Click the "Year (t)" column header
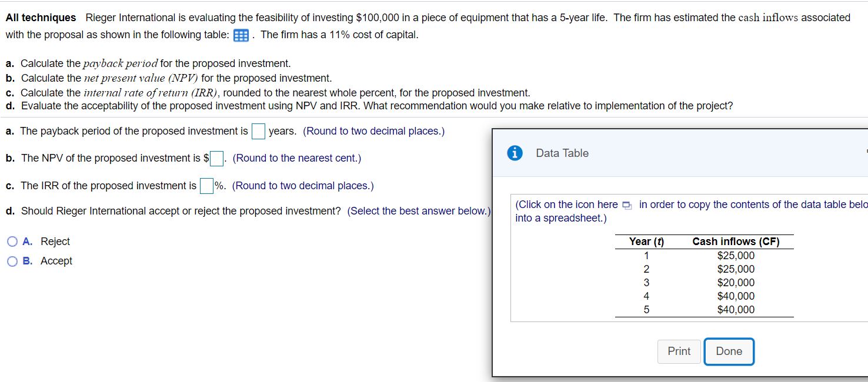Viewport: 868px width, 382px height. 646,242
